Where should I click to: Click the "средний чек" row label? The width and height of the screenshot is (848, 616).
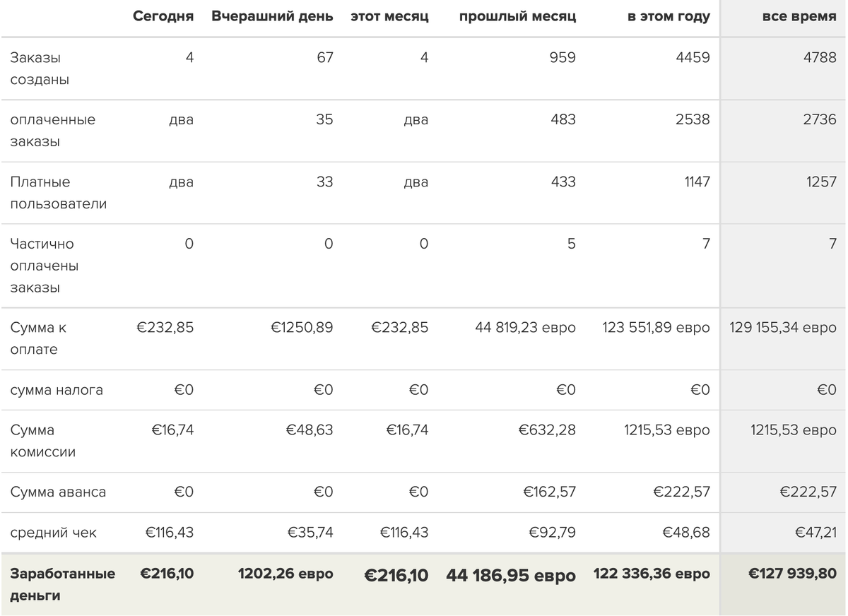pos(53,533)
